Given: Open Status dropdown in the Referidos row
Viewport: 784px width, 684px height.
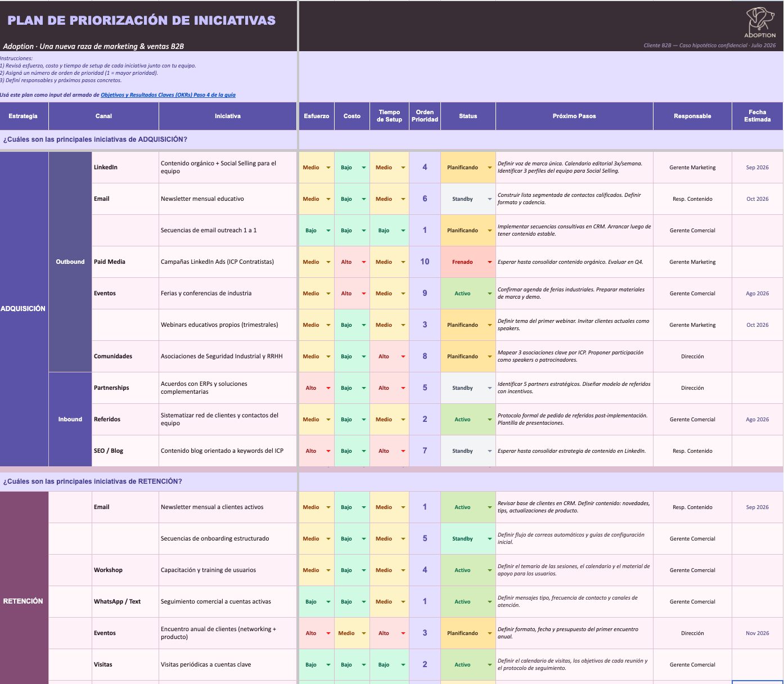Looking at the screenshot, I should 490,420.
